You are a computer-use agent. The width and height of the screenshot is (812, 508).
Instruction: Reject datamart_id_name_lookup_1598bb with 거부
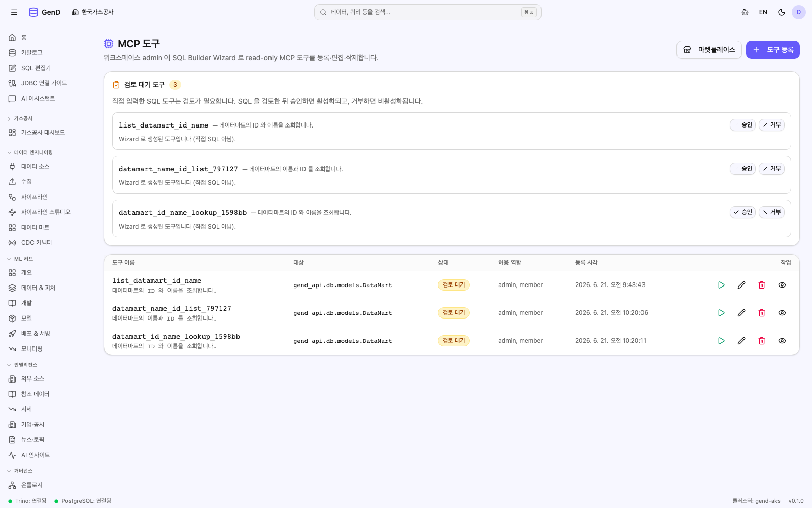[771, 212]
